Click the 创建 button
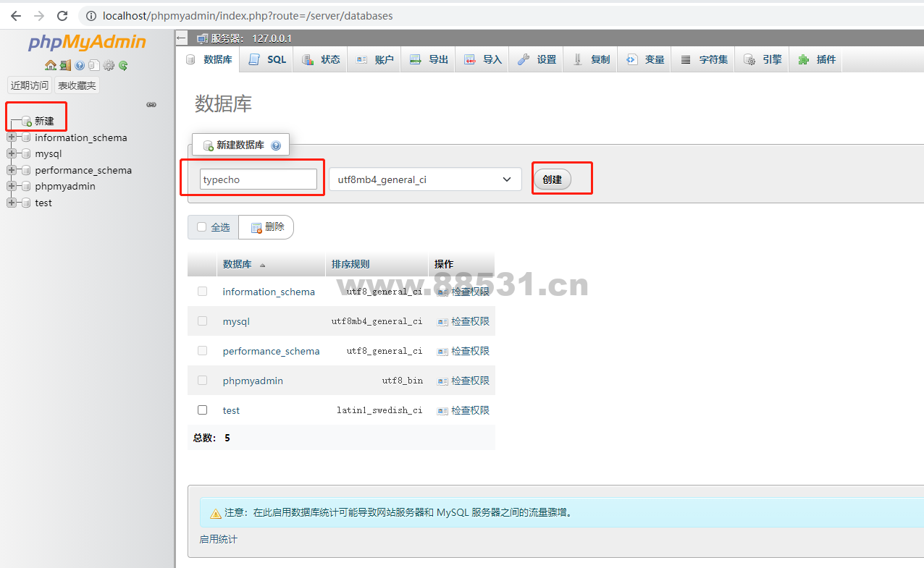Screen dimensions: 924x568 [553, 179]
